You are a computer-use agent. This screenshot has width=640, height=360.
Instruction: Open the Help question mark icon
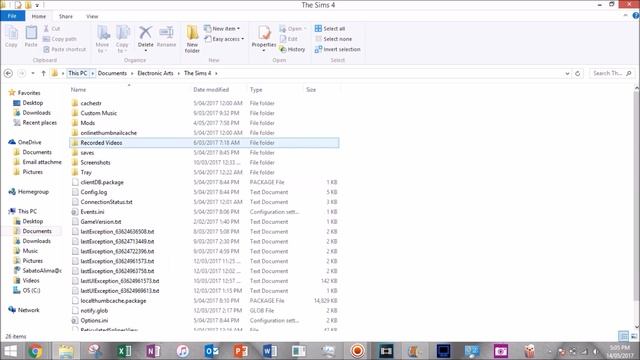tap(636, 16)
